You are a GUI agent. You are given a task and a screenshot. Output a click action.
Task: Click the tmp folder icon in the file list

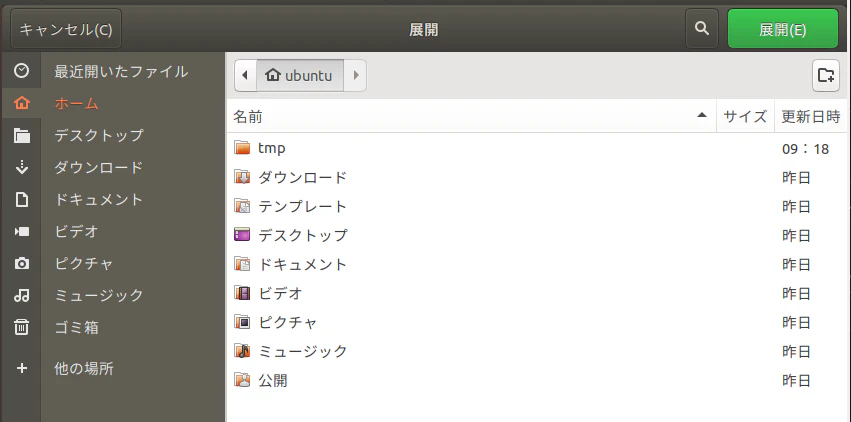click(242, 148)
